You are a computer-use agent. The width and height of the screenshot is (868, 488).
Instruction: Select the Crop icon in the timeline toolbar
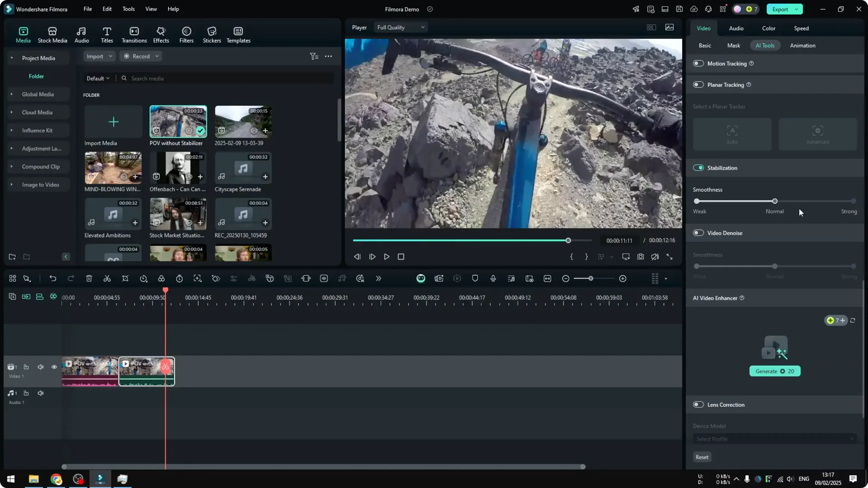125,278
